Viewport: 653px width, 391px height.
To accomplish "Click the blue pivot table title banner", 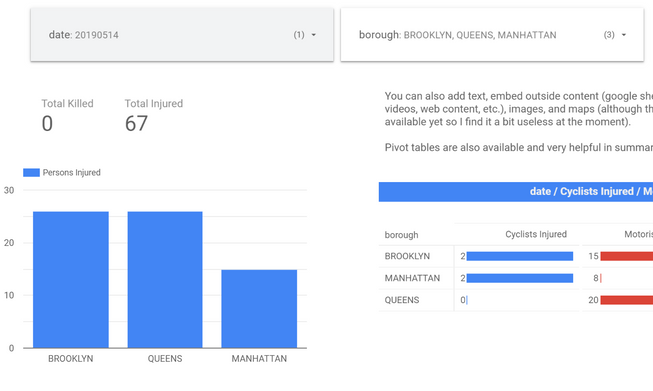I will tap(516, 192).
